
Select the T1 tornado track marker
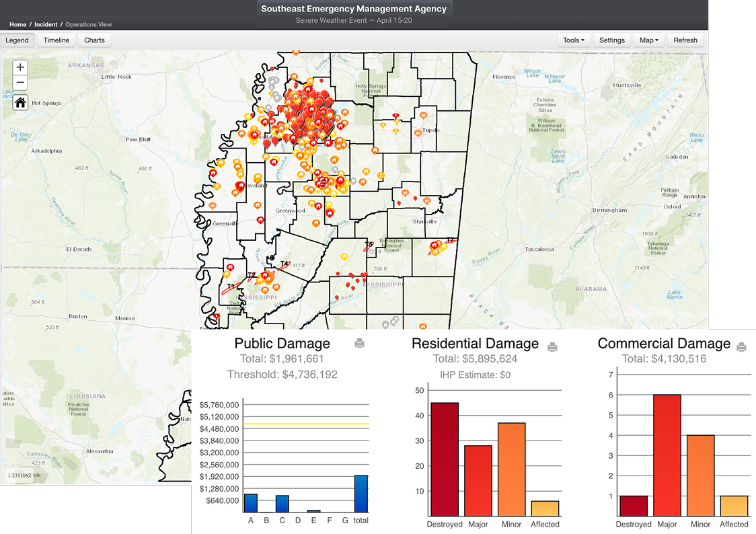tap(231, 287)
